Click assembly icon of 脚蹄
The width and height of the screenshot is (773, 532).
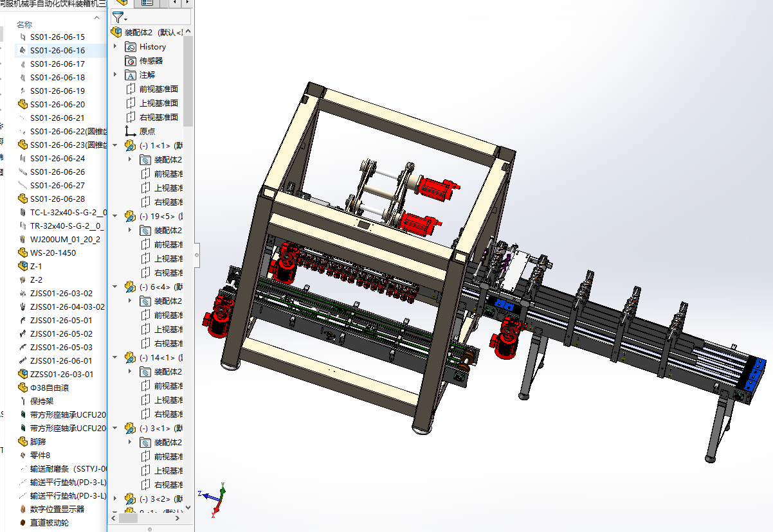23,441
